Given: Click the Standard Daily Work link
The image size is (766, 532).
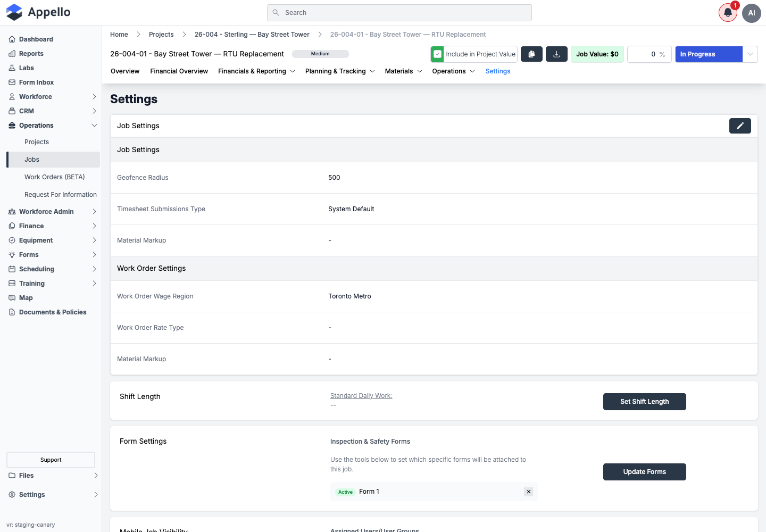Looking at the screenshot, I should tap(361, 396).
